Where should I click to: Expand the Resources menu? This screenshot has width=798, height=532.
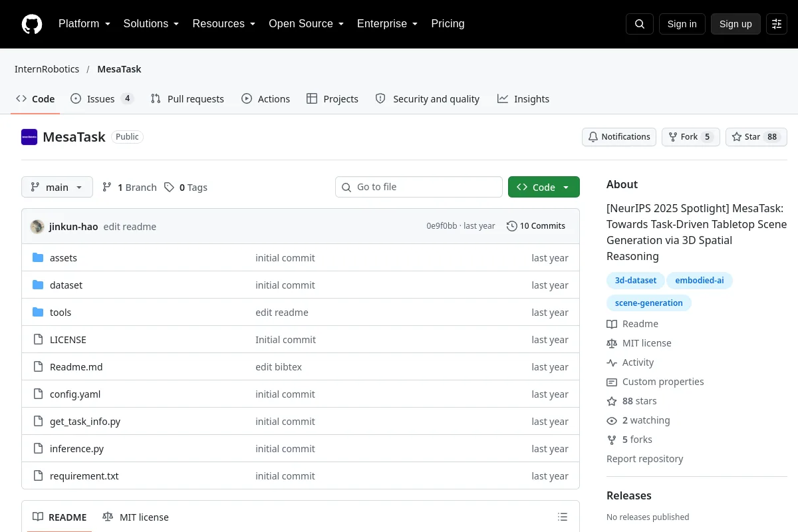pyautogui.click(x=223, y=24)
